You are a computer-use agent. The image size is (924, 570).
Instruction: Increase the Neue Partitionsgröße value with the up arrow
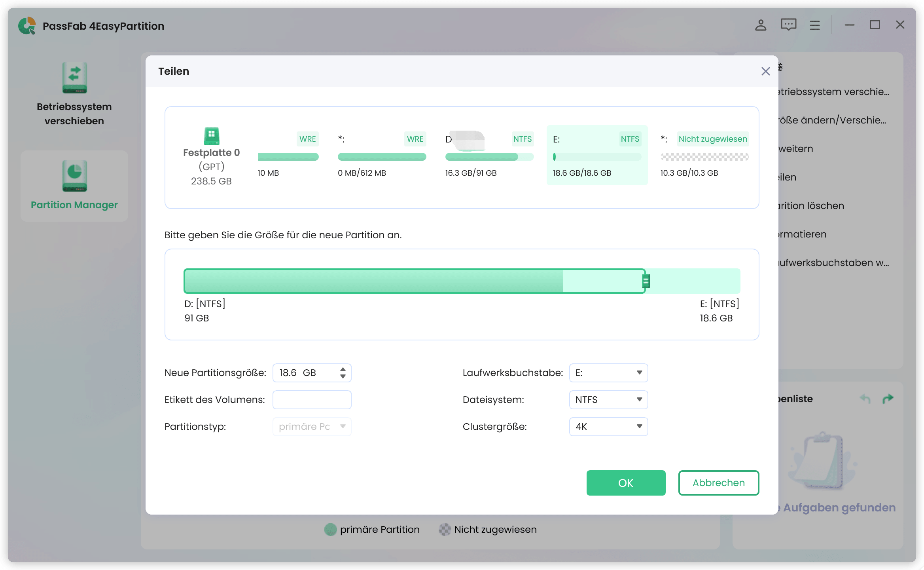click(343, 369)
